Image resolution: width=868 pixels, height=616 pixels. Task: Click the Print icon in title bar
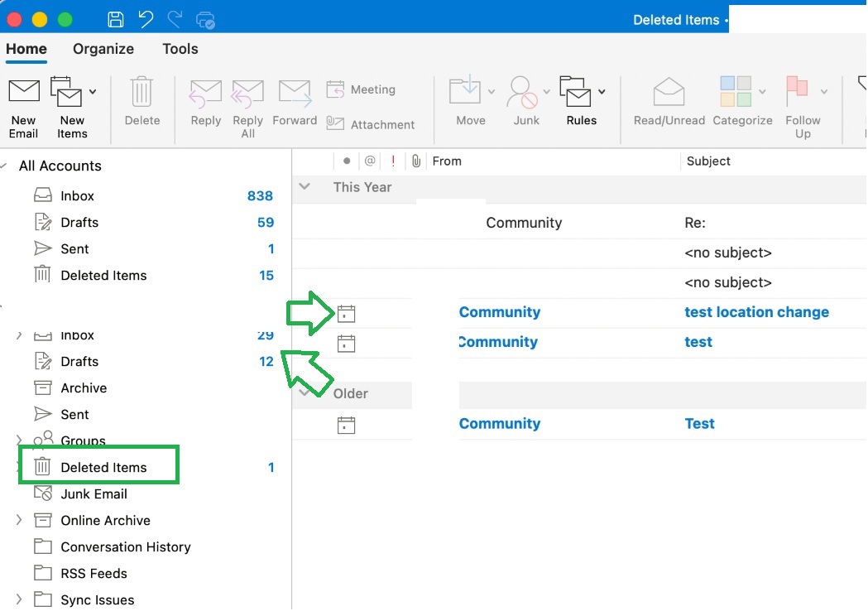coord(205,20)
